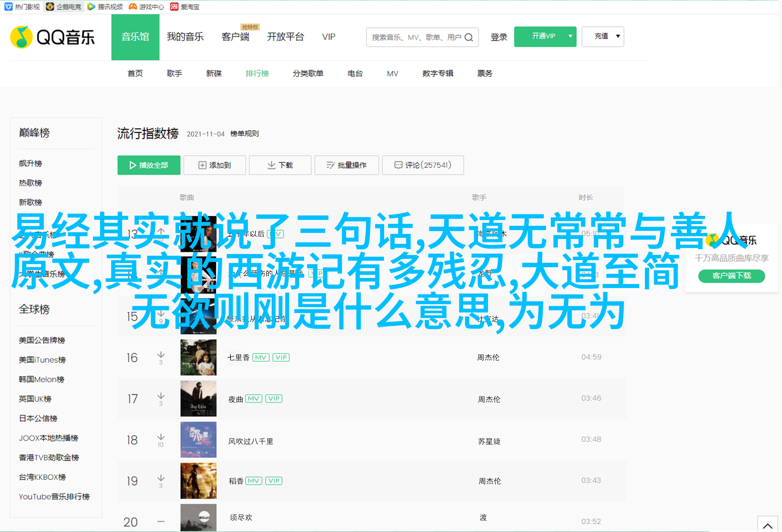Open 我的音乐 tab
Screen dimensions: 782x532
coord(185,37)
